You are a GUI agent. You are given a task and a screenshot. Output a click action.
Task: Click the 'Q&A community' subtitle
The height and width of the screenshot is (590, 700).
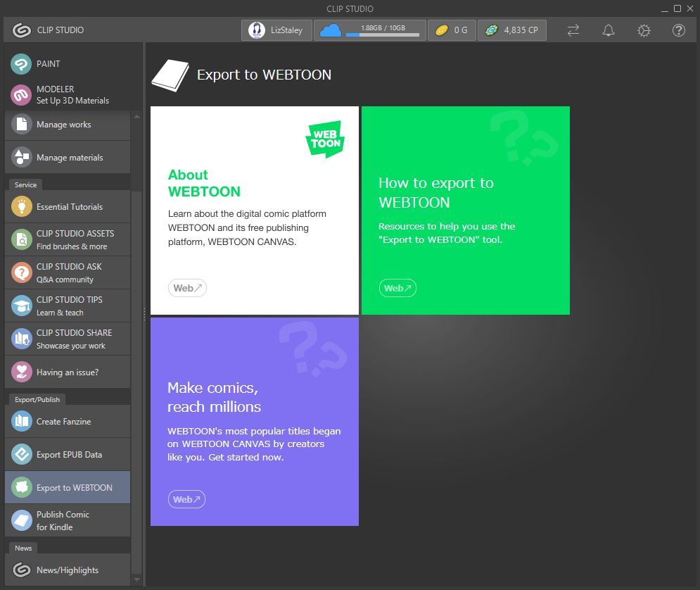[65, 280]
